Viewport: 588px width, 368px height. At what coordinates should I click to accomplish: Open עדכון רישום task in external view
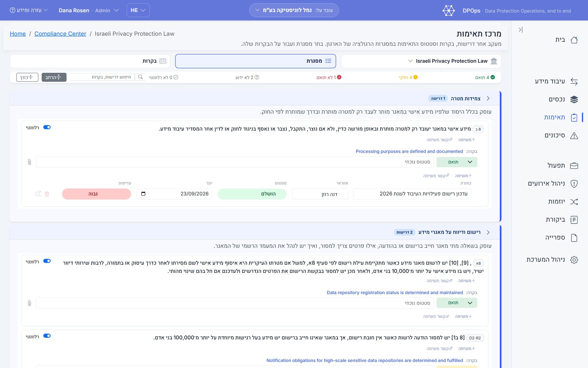38,194
